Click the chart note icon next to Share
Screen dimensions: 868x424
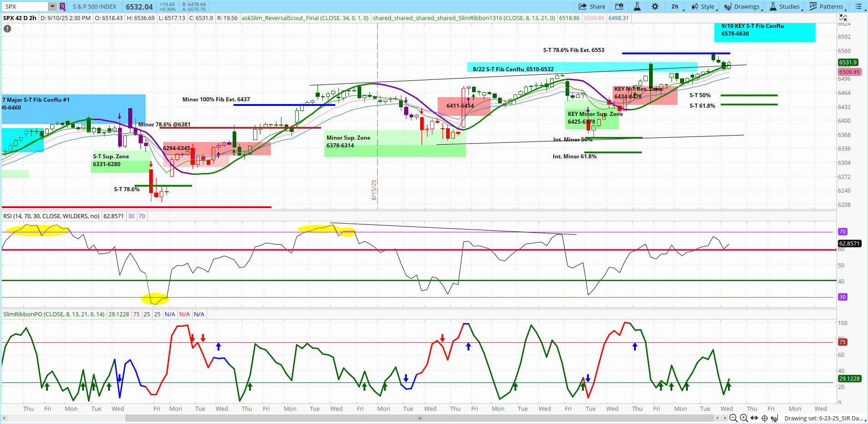coord(619,6)
